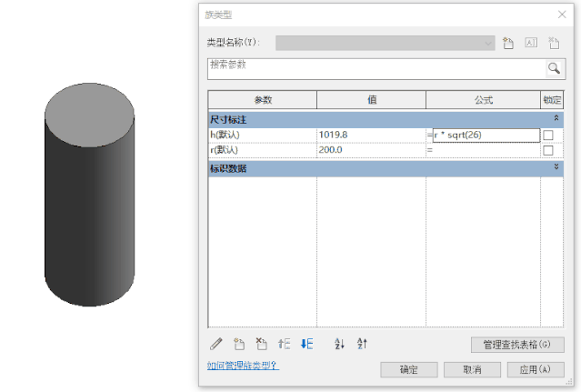
Task: Click the magnifier search icon
Action: click(x=554, y=68)
